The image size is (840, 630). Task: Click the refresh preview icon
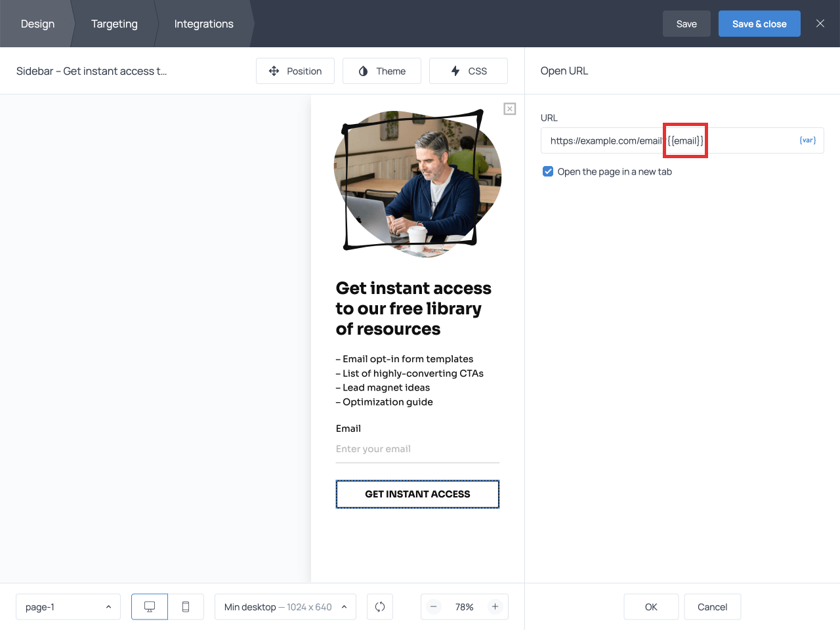(x=380, y=607)
